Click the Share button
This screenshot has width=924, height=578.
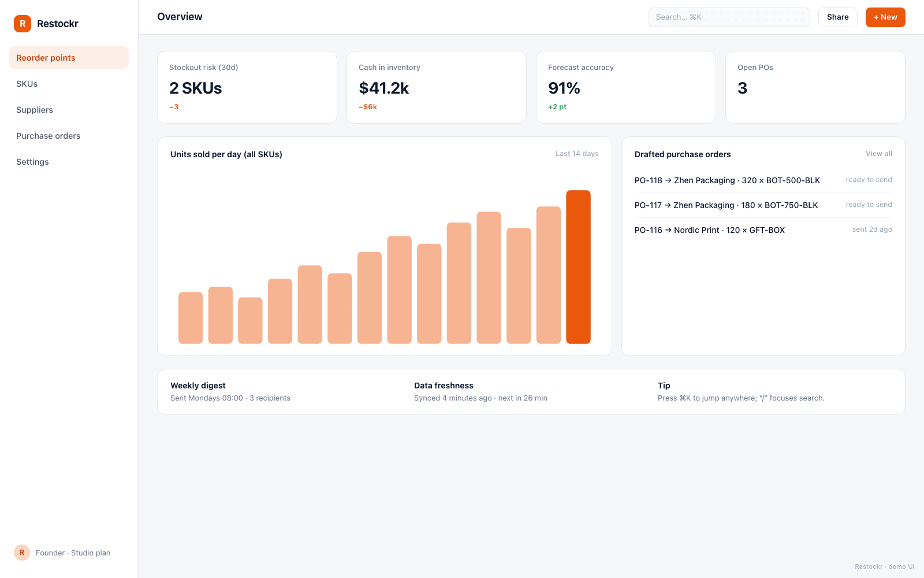tap(837, 17)
